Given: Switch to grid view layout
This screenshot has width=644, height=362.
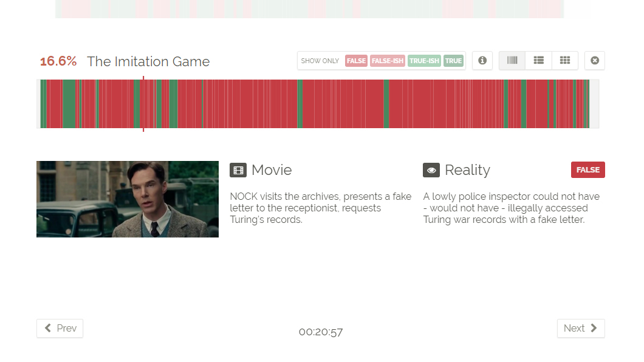Looking at the screenshot, I should [x=565, y=61].
